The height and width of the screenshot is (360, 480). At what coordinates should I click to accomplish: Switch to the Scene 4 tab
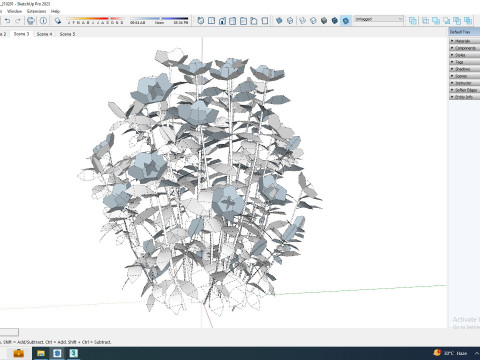44,34
